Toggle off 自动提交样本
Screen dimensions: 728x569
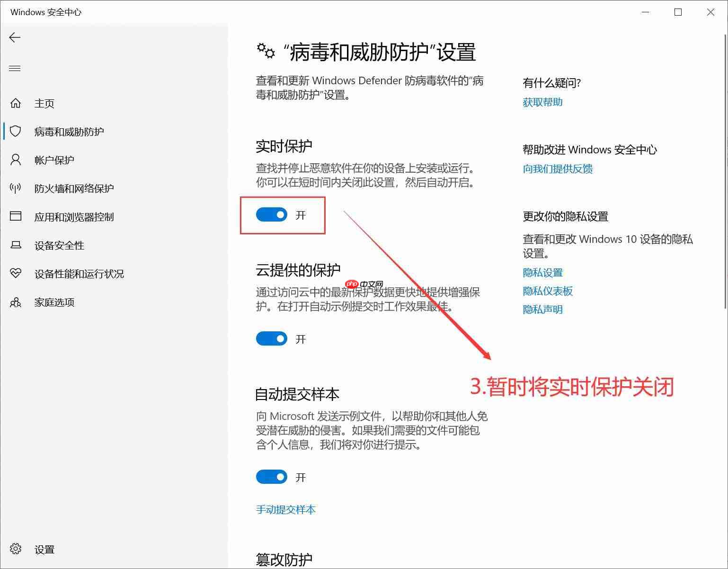tap(271, 477)
